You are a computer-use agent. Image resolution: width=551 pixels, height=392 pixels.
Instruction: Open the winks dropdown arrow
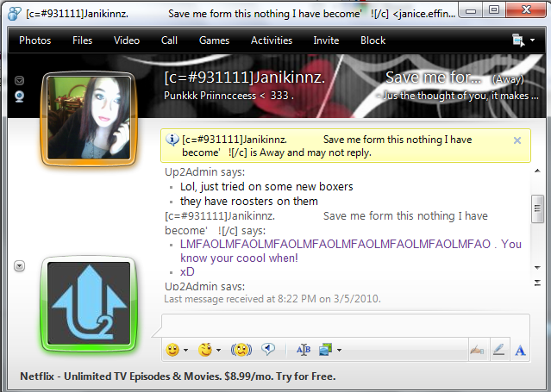pos(218,350)
